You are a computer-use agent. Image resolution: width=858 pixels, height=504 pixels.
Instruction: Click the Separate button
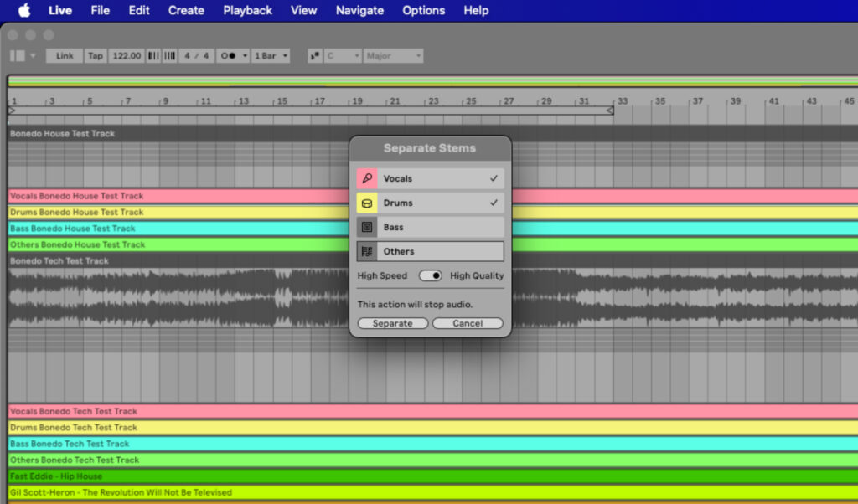(x=392, y=322)
